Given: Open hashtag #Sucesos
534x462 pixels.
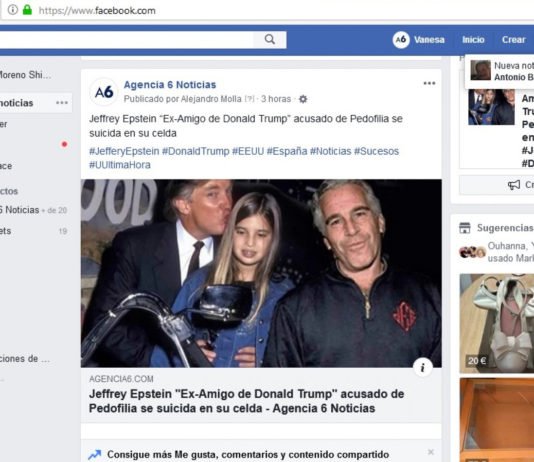Looking at the screenshot, I should [376, 151].
